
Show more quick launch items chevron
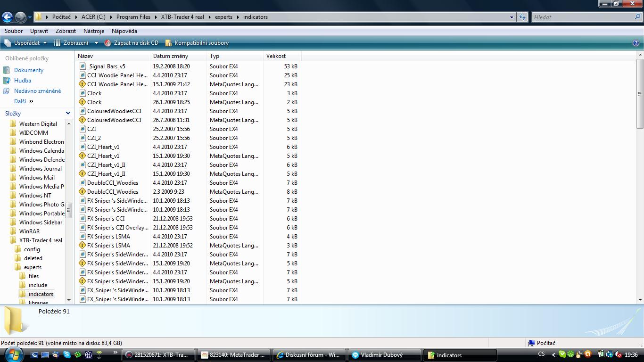(x=116, y=352)
